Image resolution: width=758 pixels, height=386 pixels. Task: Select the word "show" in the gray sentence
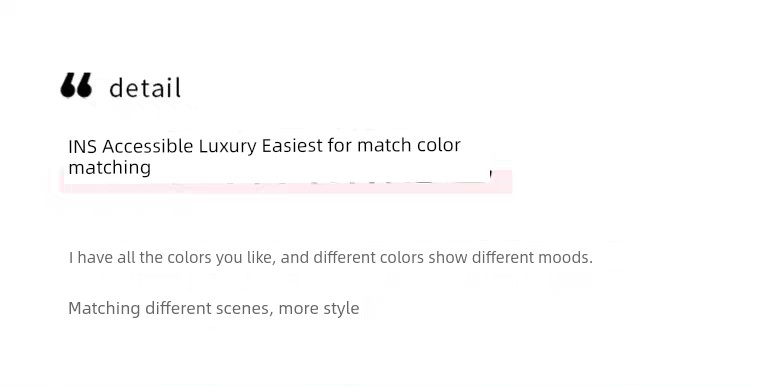[x=447, y=257]
